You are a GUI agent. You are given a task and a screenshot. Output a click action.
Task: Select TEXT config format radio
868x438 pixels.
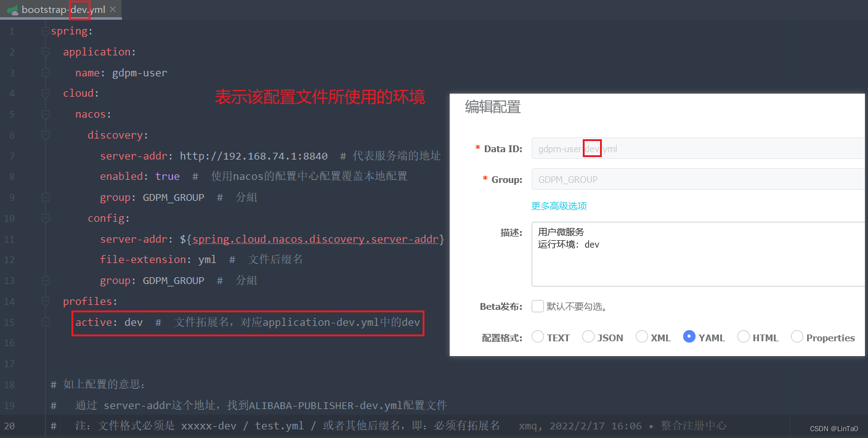(x=538, y=336)
